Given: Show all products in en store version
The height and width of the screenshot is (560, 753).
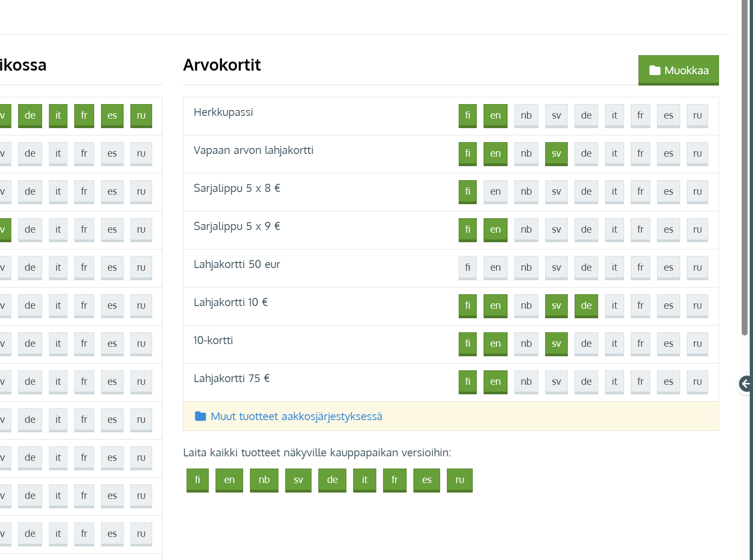Looking at the screenshot, I should pos(229,480).
